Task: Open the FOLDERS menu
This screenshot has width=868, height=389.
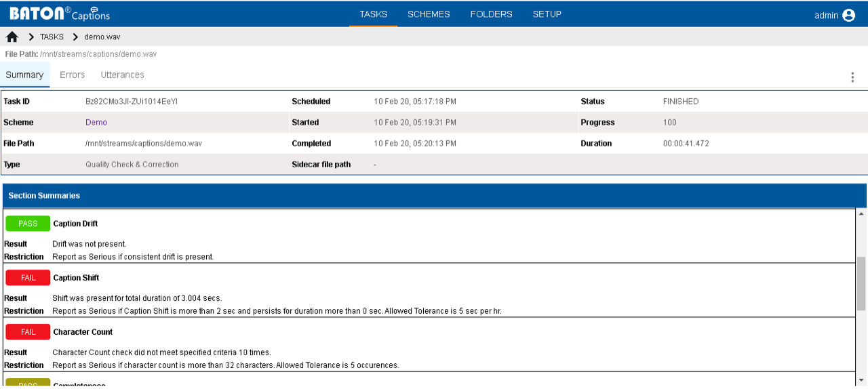Action: [x=492, y=14]
